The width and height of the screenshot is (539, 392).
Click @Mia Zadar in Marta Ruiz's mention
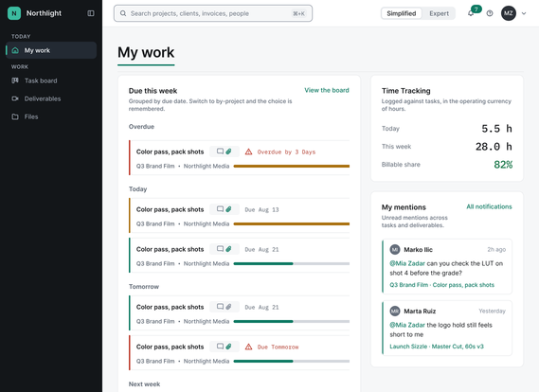coord(407,325)
